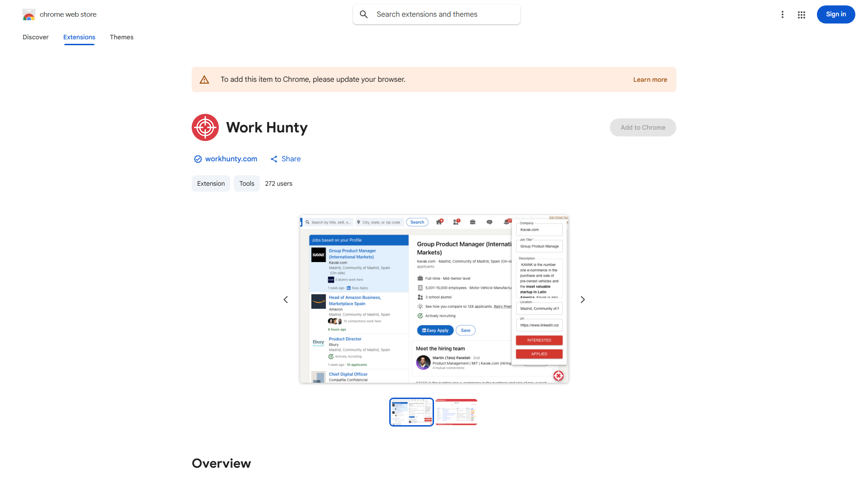Click the share icon
Viewport: 868px width, 488px height.
[x=274, y=159]
